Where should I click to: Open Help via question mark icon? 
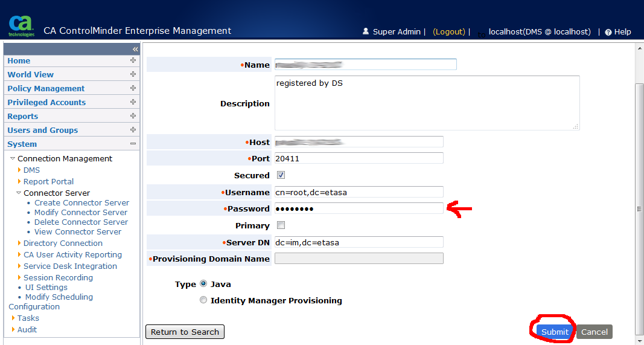point(608,32)
